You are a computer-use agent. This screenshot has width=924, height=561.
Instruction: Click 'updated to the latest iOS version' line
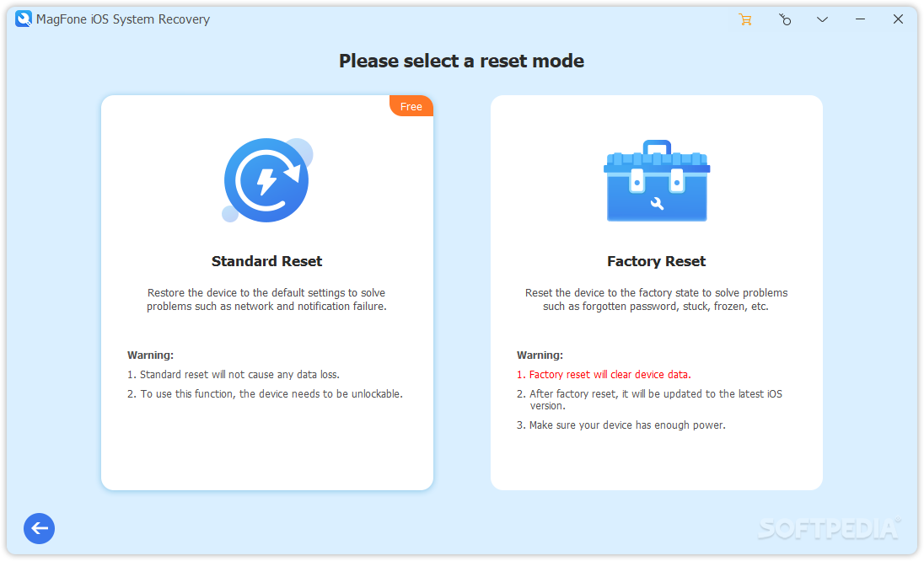tap(649, 400)
